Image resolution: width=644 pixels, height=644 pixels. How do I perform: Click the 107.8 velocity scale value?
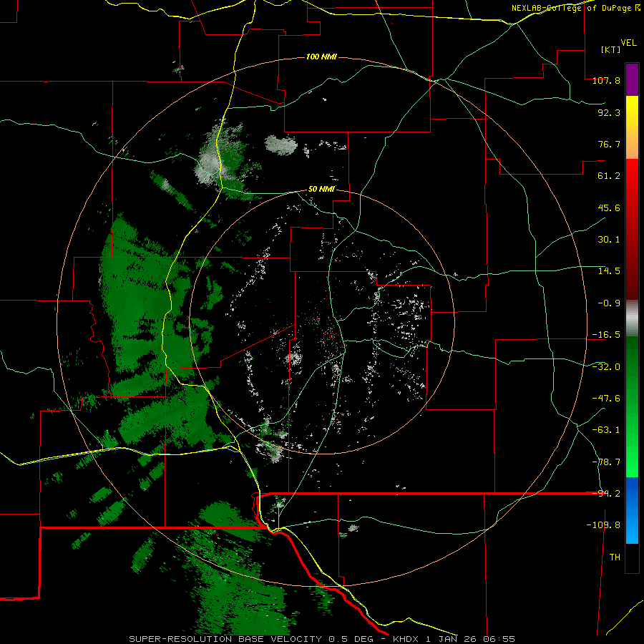coord(606,80)
